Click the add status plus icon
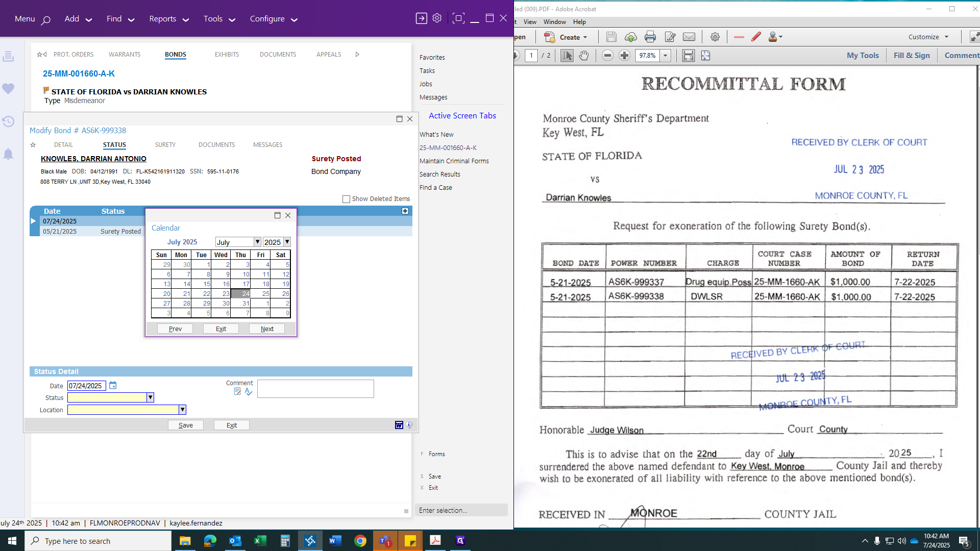Screen dimensions: 980x551 pos(405,211)
